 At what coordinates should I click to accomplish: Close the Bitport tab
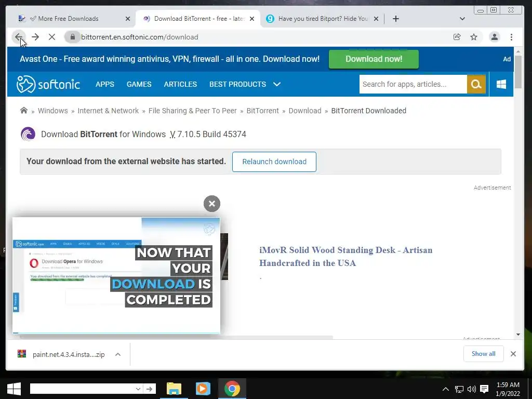(x=376, y=19)
